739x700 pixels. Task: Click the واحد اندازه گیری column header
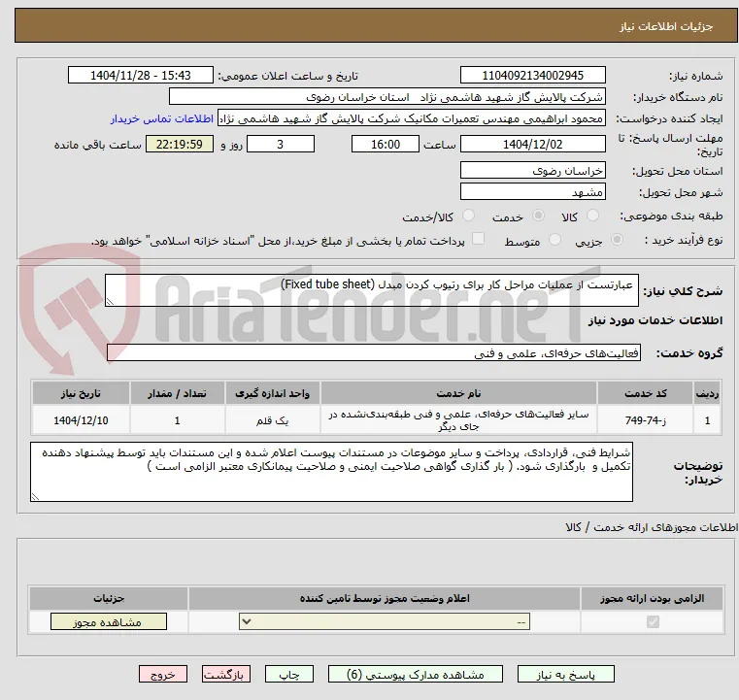pyautogui.click(x=272, y=393)
